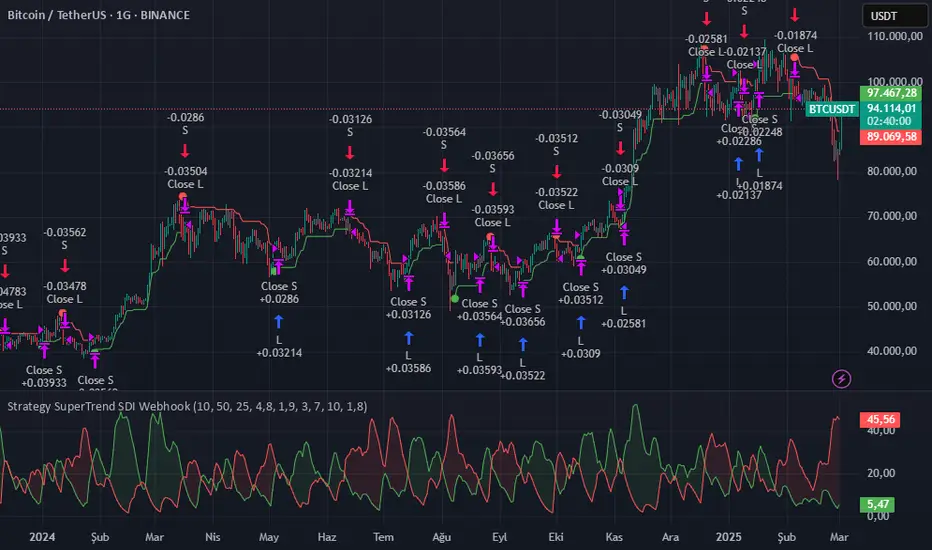Click the Haz month on time axis
This screenshot has height=550, width=932.
click(x=327, y=537)
